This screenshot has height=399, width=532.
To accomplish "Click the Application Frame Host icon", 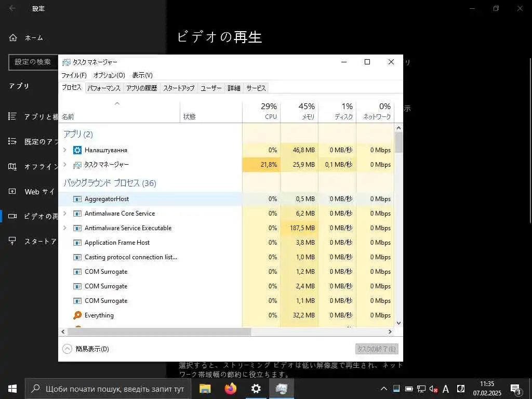I will coord(77,243).
